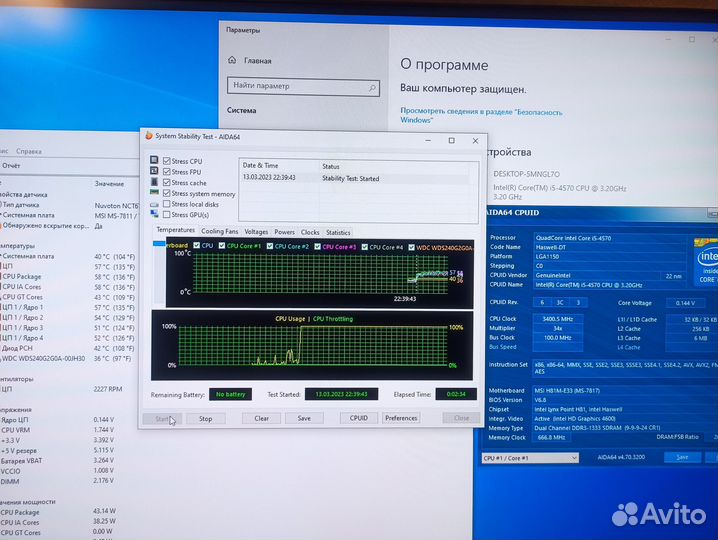Image resolution: width=718 pixels, height=540 pixels.
Task: Open the Cooling Fans tab
Action: coord(219,232)
